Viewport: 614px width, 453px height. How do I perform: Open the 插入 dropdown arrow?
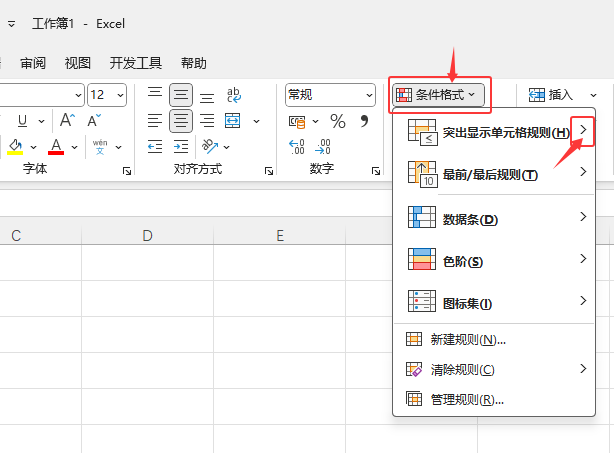(x=593, y=95)
